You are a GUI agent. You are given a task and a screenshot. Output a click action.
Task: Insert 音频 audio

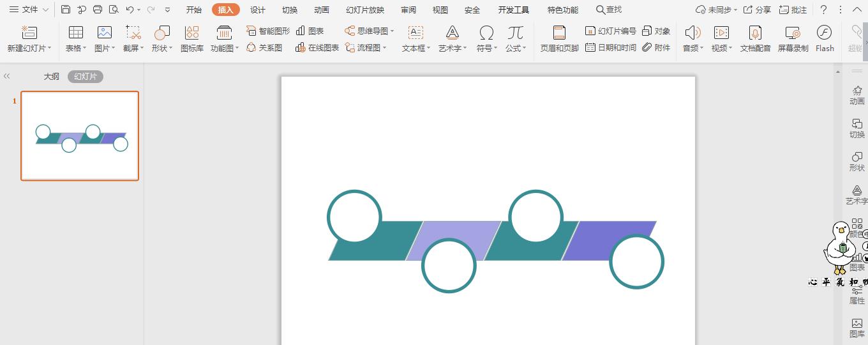click(x=692, y=39)
